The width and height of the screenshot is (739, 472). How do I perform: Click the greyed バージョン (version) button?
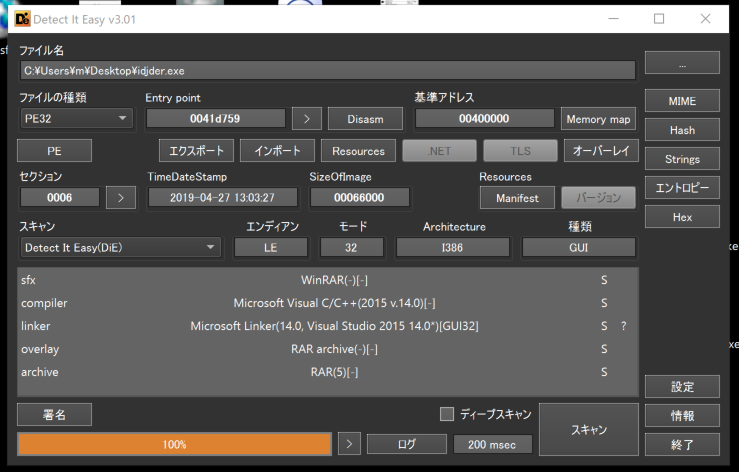[598, 198]
